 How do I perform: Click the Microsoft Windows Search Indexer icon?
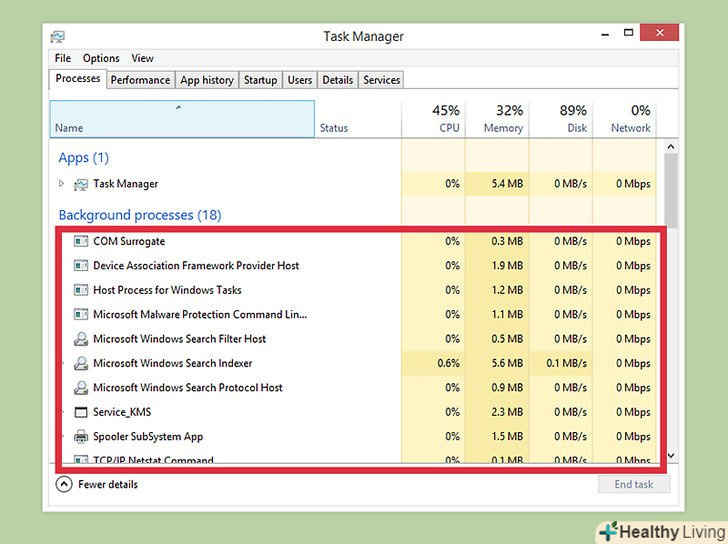[x=81, y=364]
